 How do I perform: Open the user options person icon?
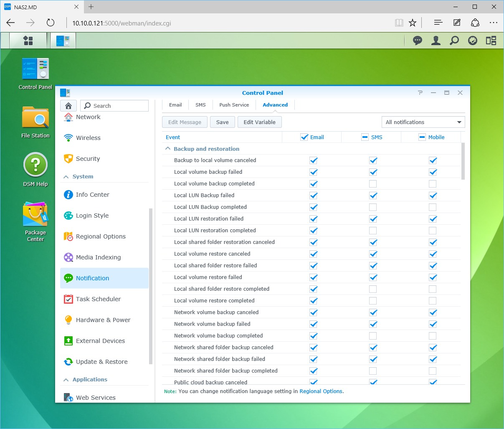coord(436,41)
